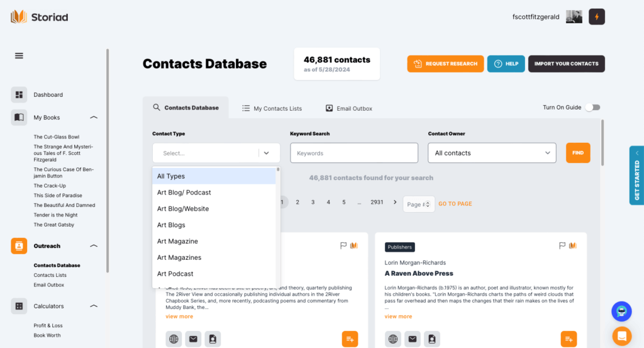The image size is (644, 348).
Task: Click globe website icon on A Raven Above Press card
Action: pyautogui.click(x=393, y=339)
